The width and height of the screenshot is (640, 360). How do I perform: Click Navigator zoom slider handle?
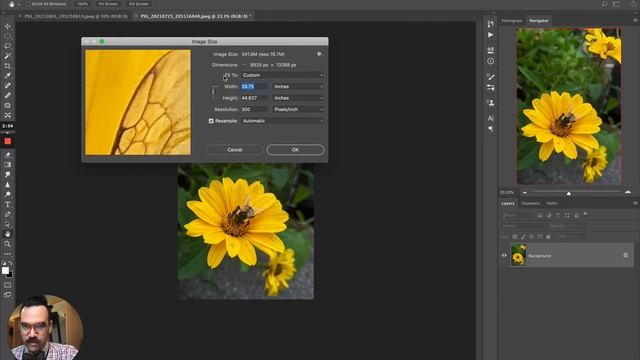pyautogui.click(x=569, y=193)
